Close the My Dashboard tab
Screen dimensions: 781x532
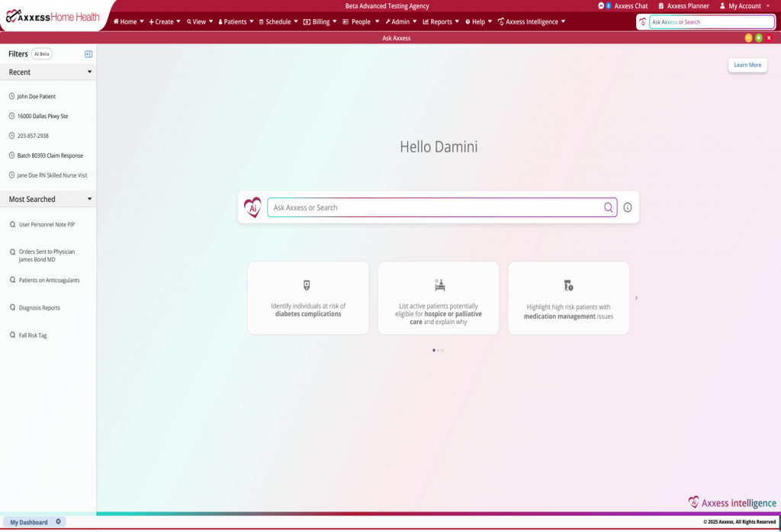58,521
